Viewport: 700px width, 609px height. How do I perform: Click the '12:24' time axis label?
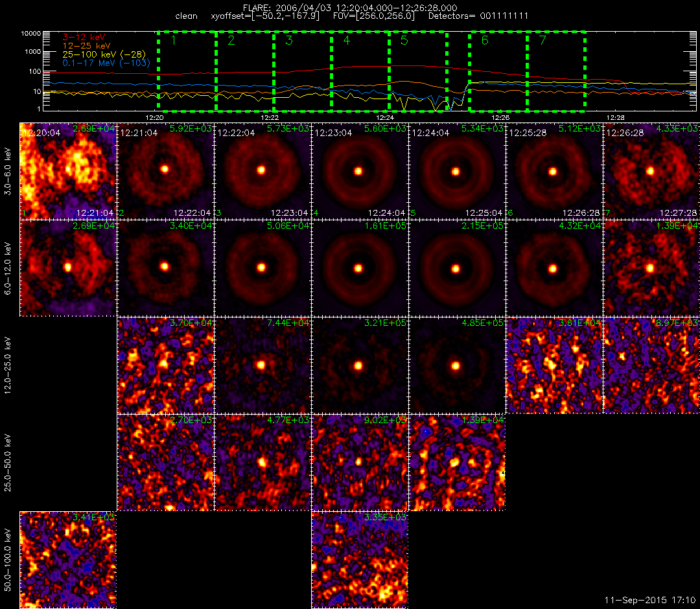pos(385,117)
